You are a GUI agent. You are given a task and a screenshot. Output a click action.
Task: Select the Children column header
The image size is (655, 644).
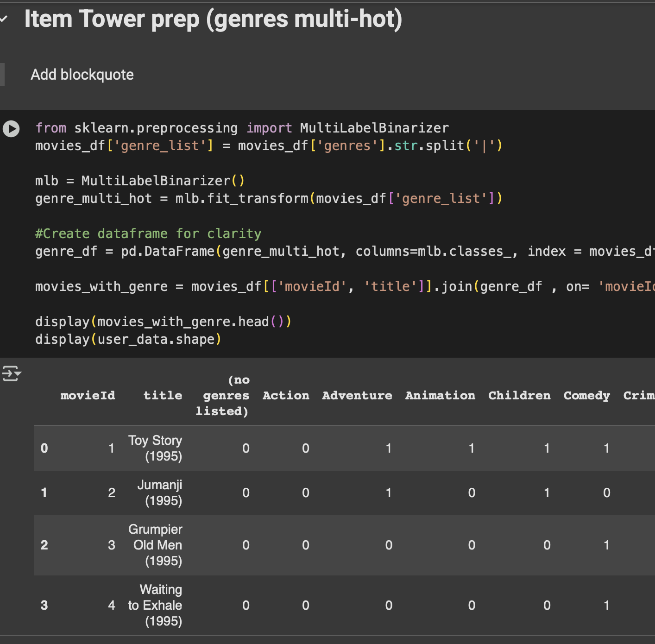[x=519, y=395]
